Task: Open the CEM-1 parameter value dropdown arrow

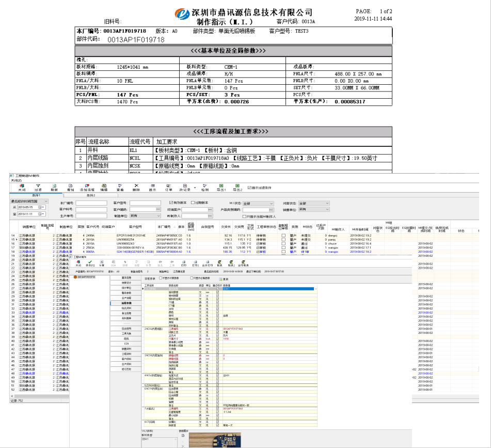Action: [315, 289]
